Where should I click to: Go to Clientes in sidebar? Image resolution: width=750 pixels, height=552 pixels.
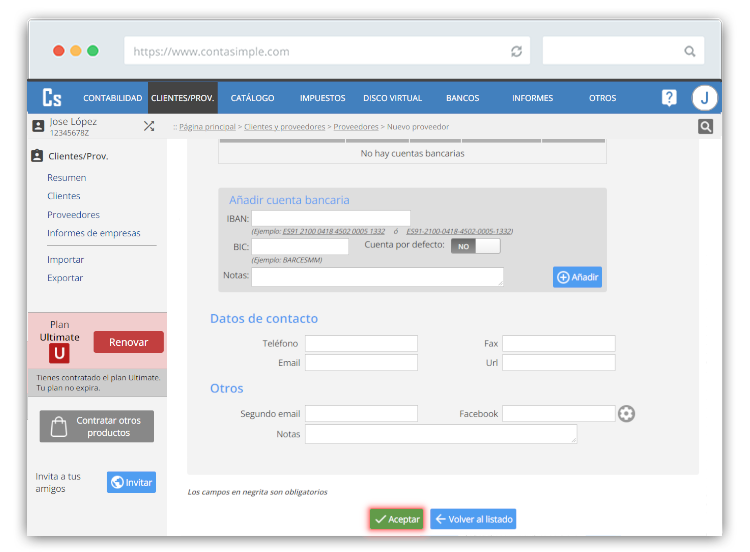tap(64, 196)
